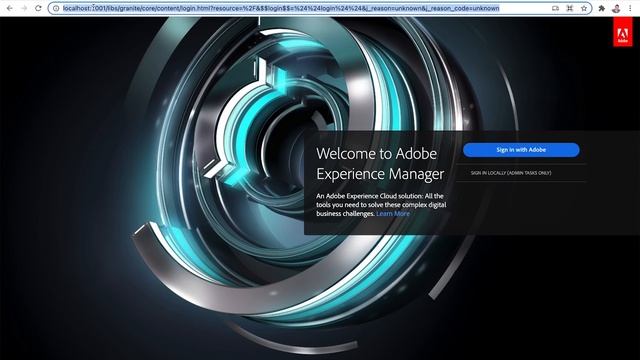
Task: Click the Adobe Experience Cloud solution description text
Action: (381, 205)
